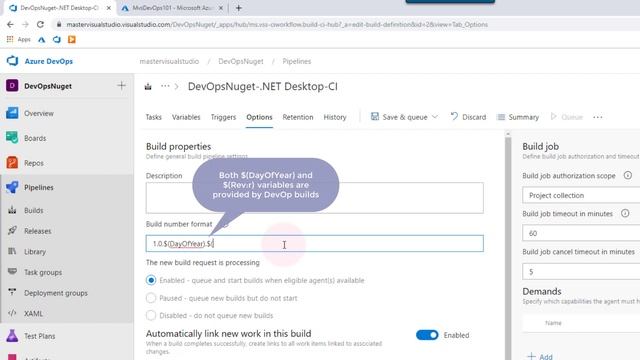This screenshot has height=360, width=640.
Task: Switch to Tasks tab
Action: point(153,117)
